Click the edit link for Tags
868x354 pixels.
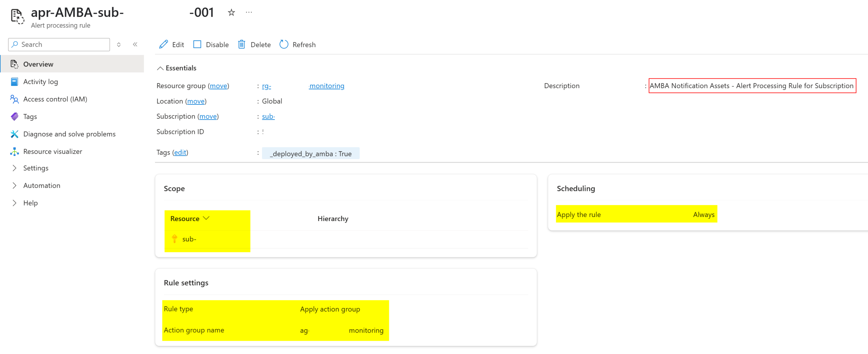coord(180,152)
